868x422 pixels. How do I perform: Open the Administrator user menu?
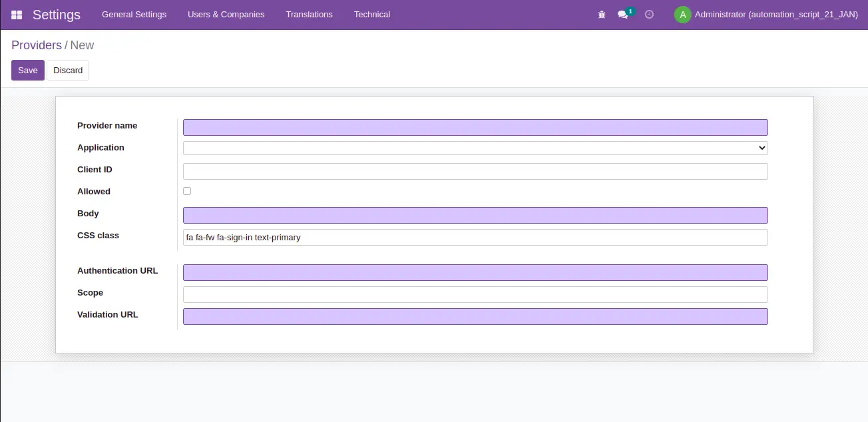775,15
